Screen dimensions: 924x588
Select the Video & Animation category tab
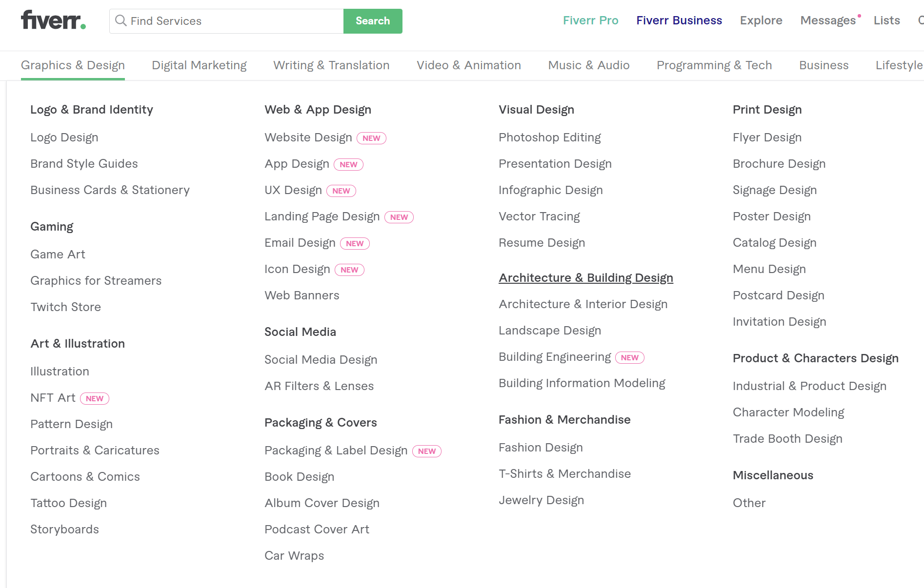click(469, 65)
